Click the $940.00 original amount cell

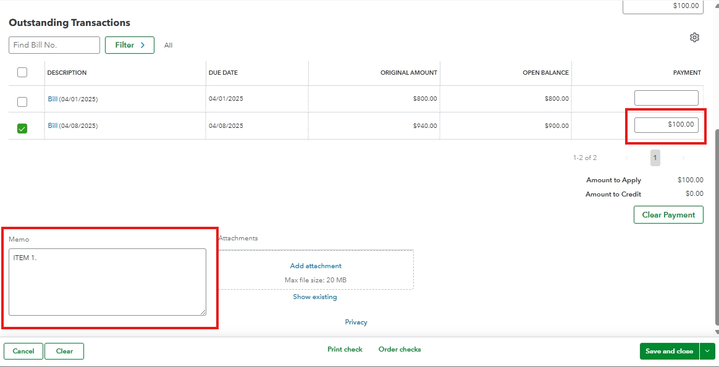pyautogui.click(x=425, y=126)
